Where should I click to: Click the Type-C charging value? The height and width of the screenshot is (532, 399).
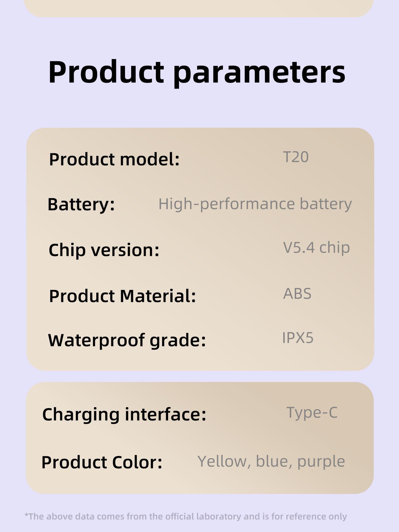point(312,413)
